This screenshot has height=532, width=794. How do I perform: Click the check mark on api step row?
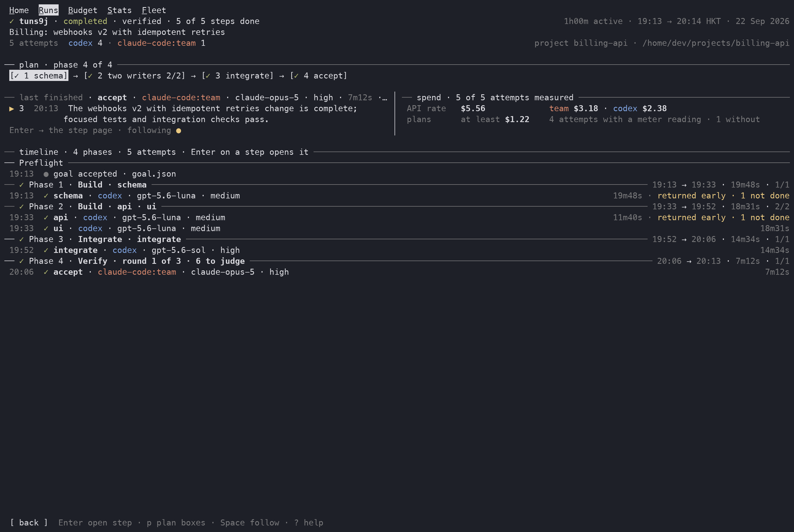pyautogui.click(x=46, y=217)
